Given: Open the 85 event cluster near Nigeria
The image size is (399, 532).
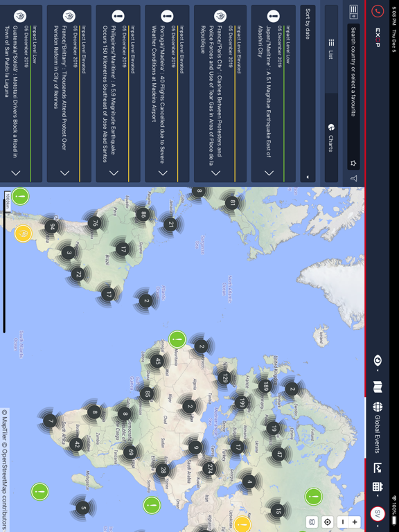Looking at the screenshot, I should point(148,394).
